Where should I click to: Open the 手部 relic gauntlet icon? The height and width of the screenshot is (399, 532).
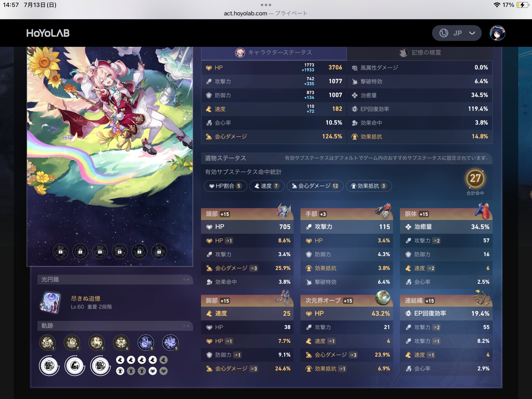(383, 211)
